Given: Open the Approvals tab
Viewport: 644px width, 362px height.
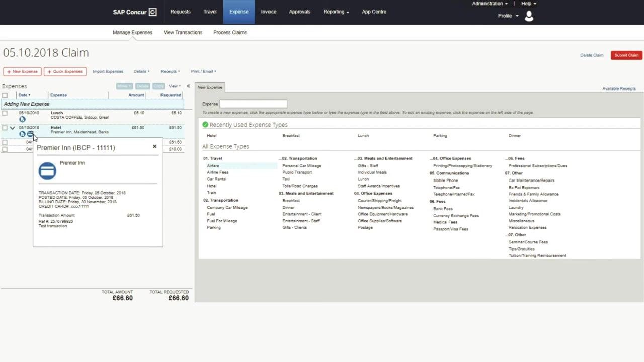Looking at the screenshot, I should [x=300, y=12].
